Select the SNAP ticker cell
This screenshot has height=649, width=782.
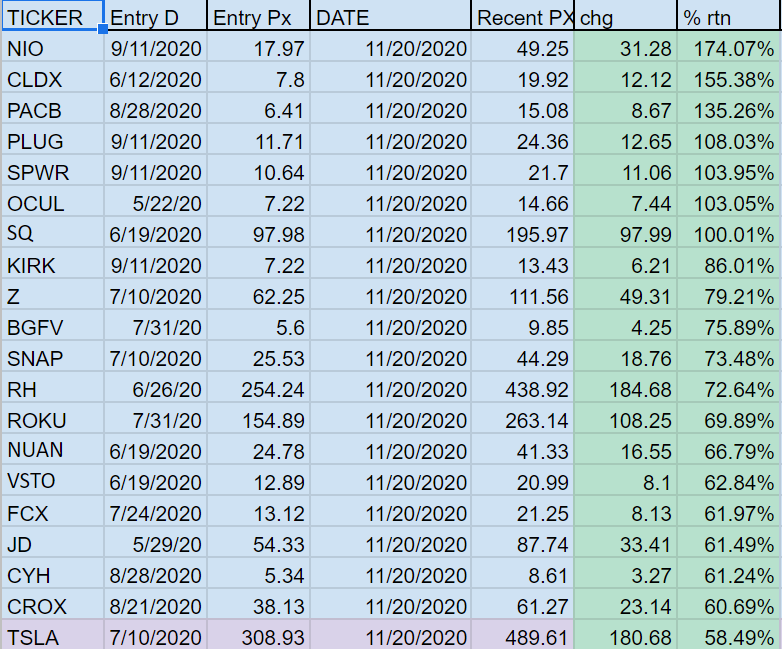(x=52, y=356)
